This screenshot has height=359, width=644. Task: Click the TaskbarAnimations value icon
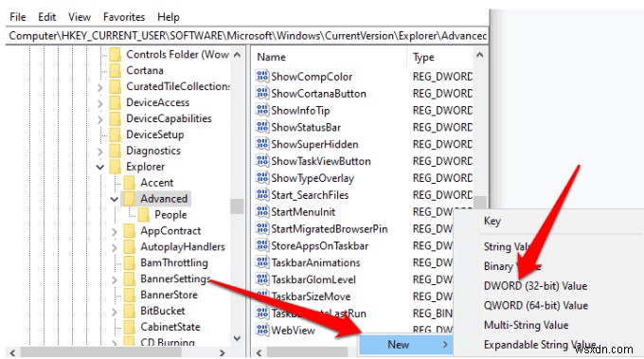(x=262, y=262)
